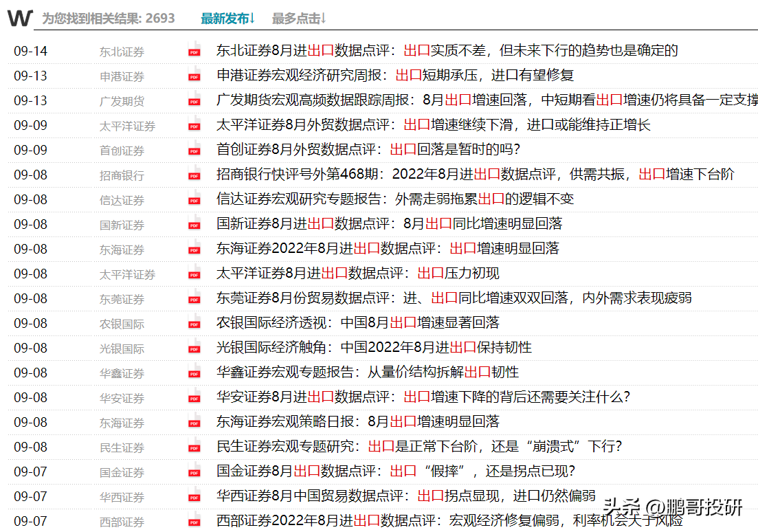Click the W logo icon
Viewport: 758px width, 532px height.
tap(19, 18)
